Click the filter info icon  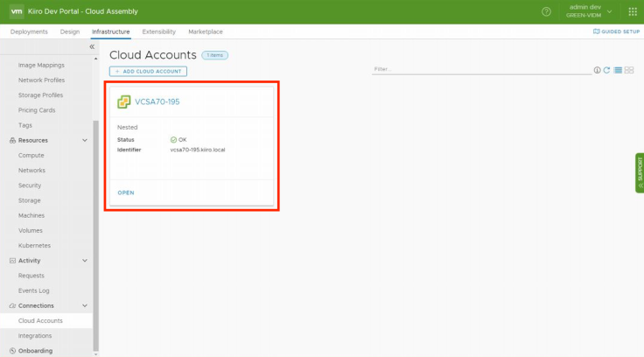[597, 70]
